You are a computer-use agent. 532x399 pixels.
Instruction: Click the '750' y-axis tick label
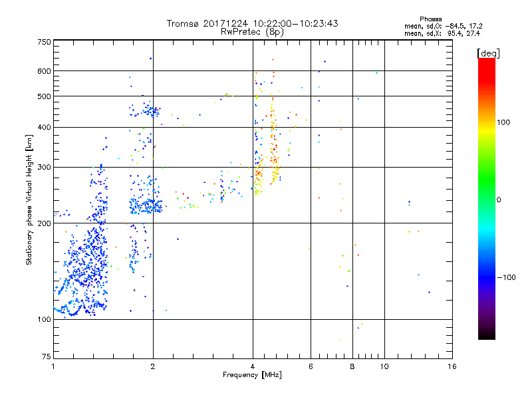45,42
